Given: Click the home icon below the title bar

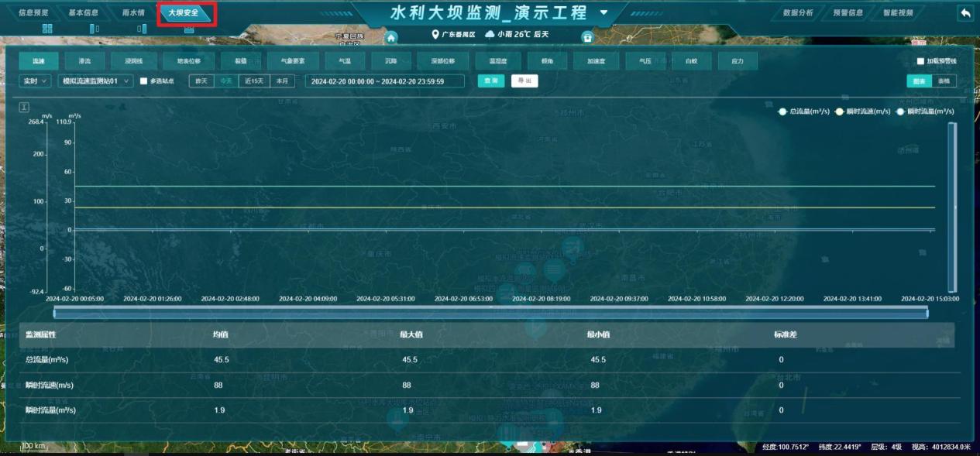Looking at the screenshot, I should coord(391,37).
